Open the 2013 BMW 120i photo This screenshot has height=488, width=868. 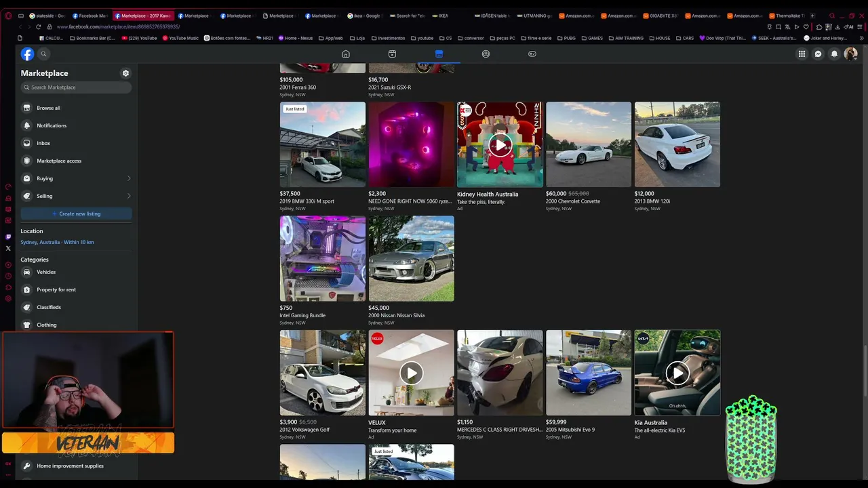677,144
